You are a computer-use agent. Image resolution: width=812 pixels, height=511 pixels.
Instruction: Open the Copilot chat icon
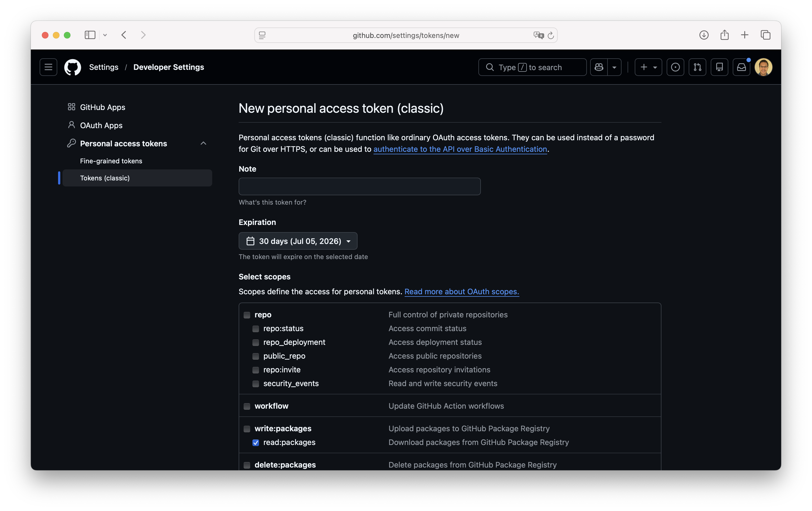pos(599,67)
